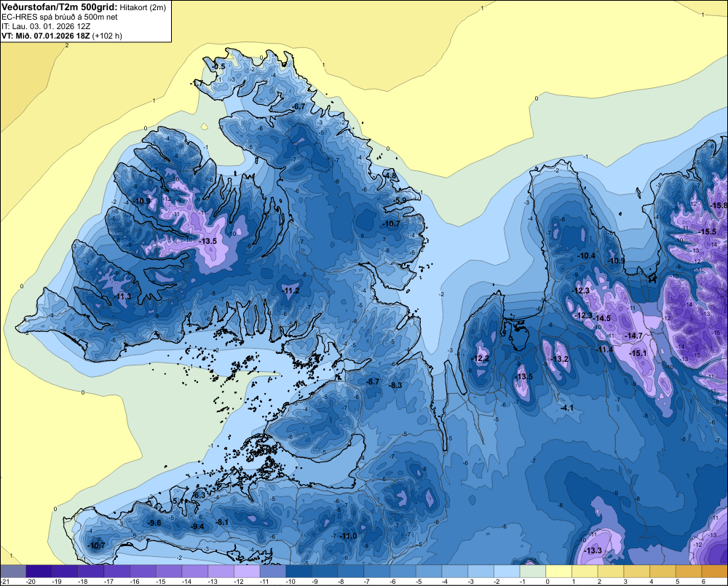
Task: Pick legend swatch between -13 and -12
Action: [x=221, y=571]
